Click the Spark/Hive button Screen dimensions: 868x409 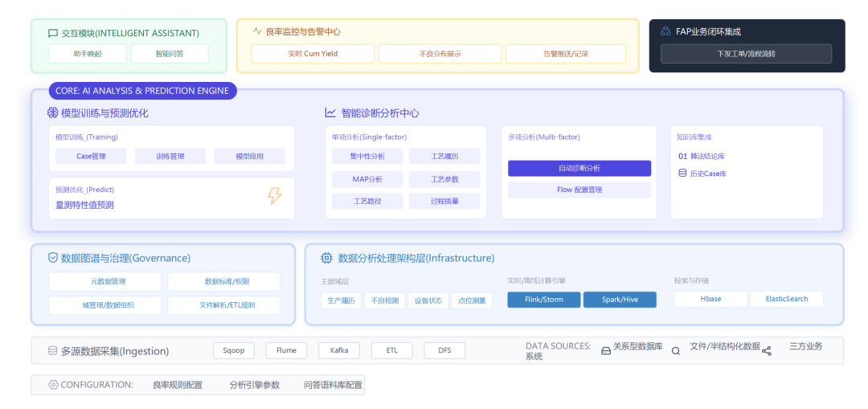pos(620,300)
